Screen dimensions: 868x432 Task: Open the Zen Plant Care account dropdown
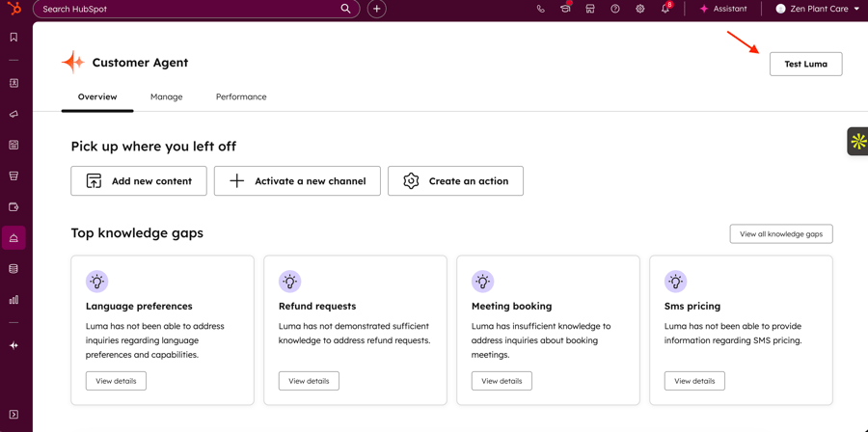point(818,9)
